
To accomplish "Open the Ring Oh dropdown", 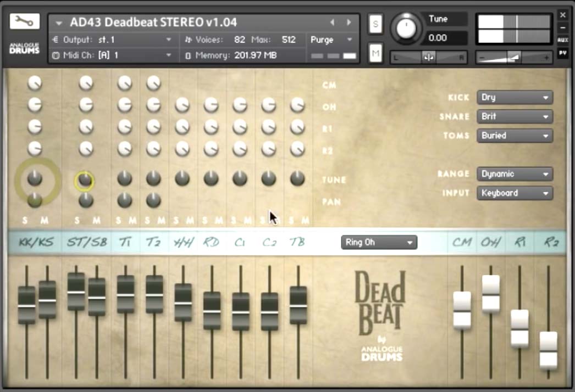I will [379, 243].
